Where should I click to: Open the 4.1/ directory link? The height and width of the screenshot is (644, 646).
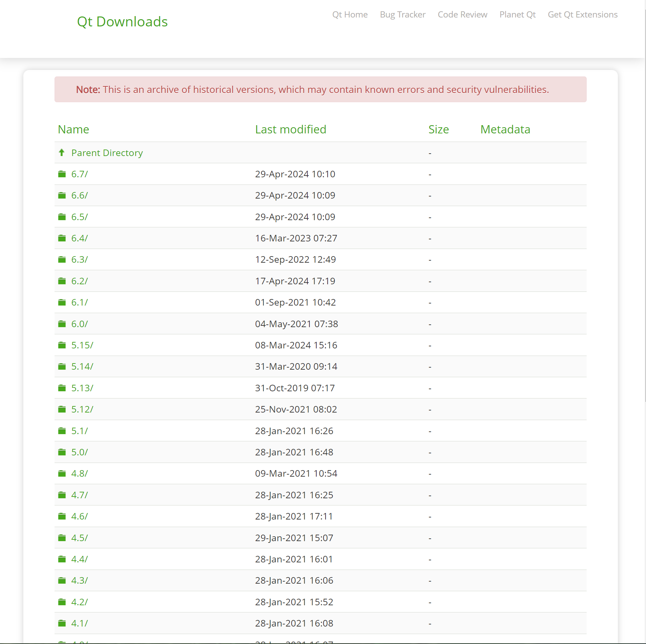point(80,623)
